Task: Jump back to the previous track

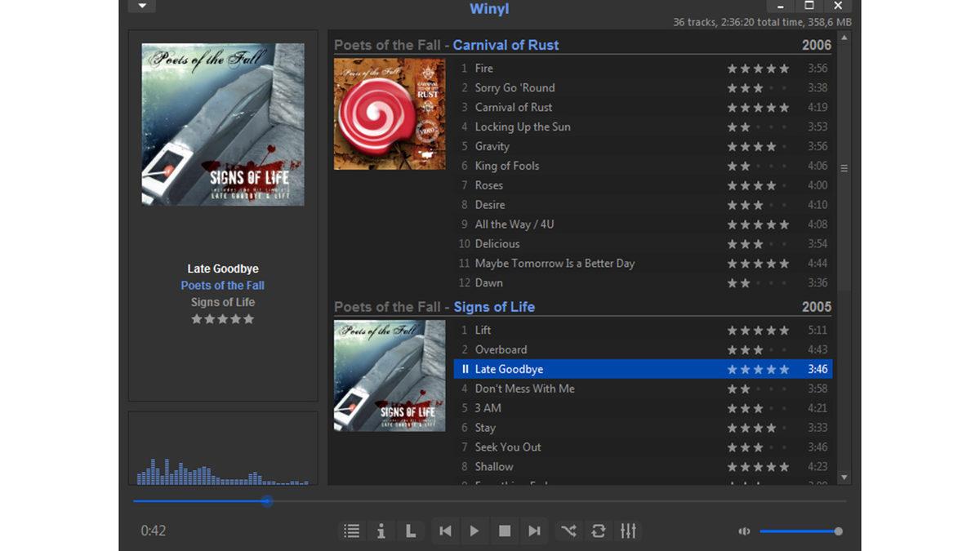Action: tap(445, 531)
